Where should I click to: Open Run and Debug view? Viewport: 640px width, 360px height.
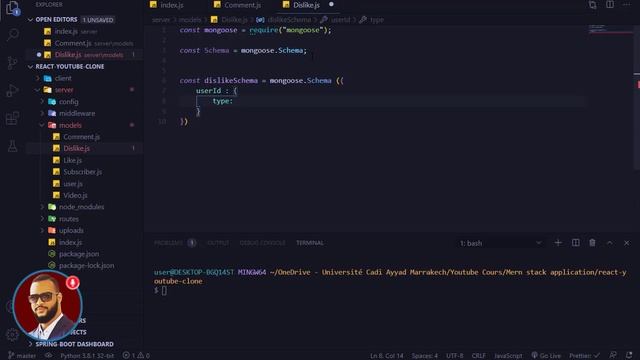(x=12, y=91)
